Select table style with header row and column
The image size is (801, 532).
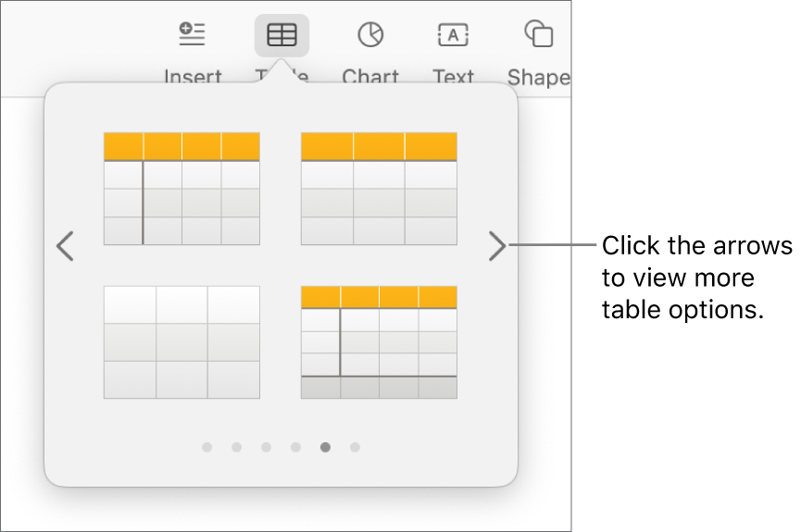tap(181, 189)
